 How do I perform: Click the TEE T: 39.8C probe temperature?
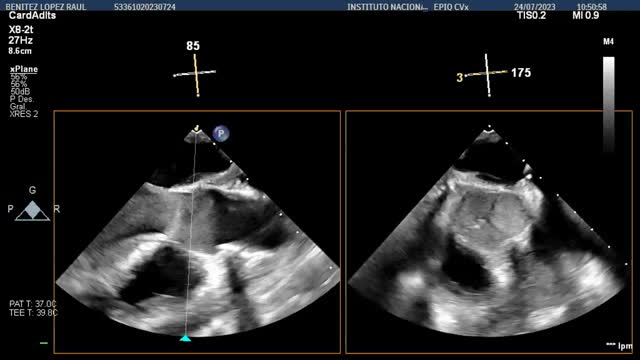coord(33,313)
